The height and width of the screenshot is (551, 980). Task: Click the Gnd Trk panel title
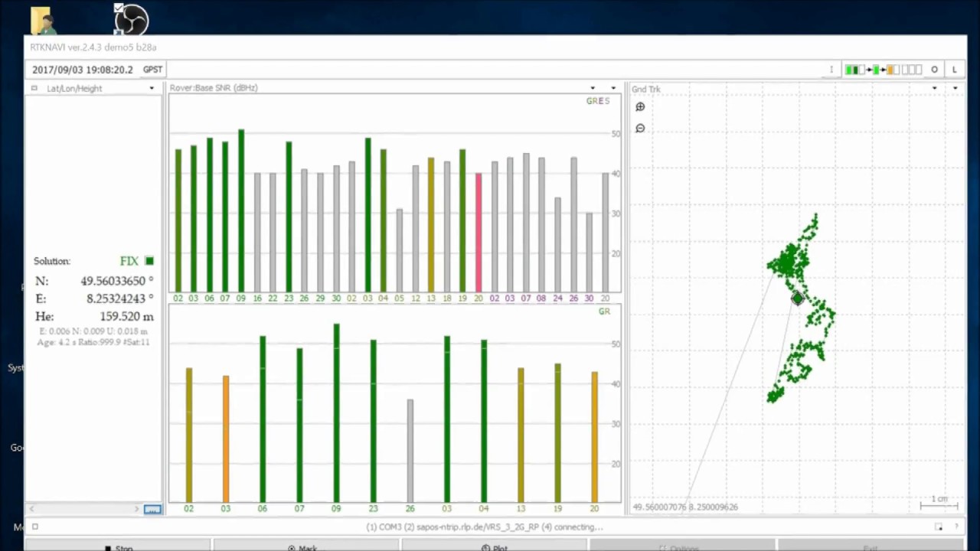(x=645, y=89)
